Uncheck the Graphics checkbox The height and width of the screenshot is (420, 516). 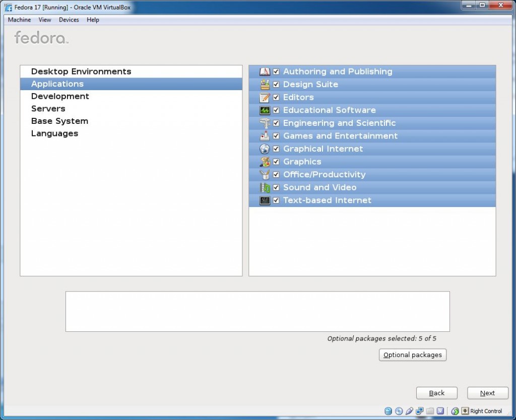(276, 162)
